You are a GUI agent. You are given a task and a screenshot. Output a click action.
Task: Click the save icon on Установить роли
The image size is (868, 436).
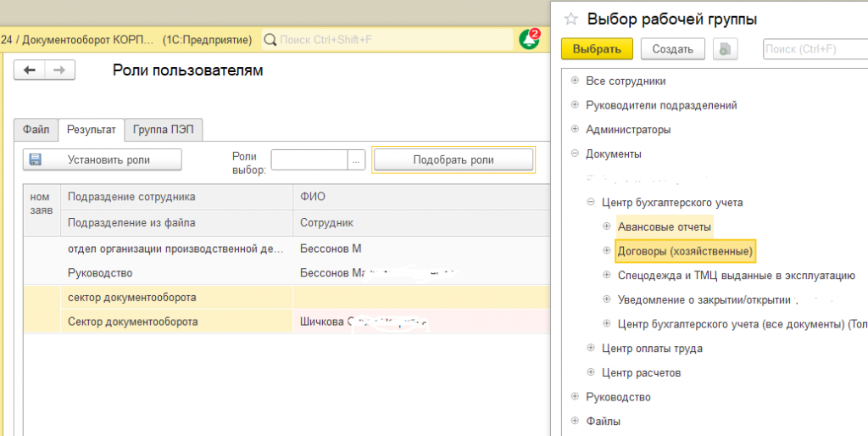[x=36, y=159]
